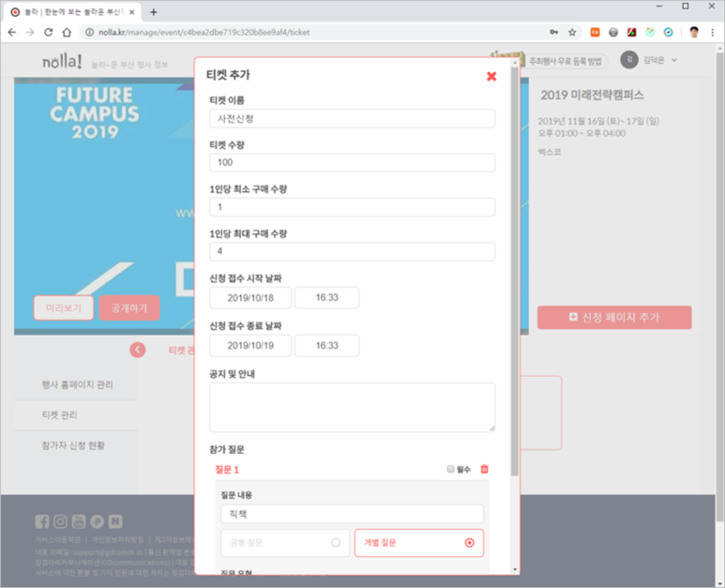The width and height of the screenshot is (725, 588).
Task: Click the 질문 내용 field containing 직책
Action: click(x=352, y=514)
